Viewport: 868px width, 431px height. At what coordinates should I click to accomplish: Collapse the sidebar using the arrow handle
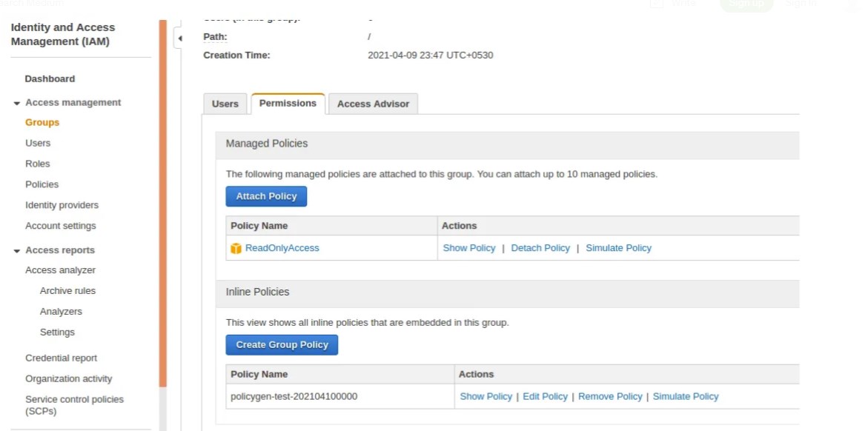pos(180,37)
